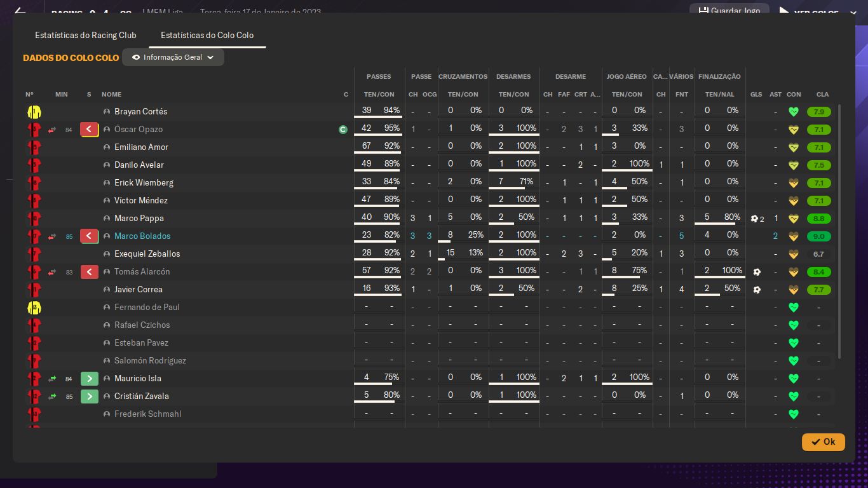Open player Rafael Czichos's name link
868x488 pixels.
(x=142, y=325)
